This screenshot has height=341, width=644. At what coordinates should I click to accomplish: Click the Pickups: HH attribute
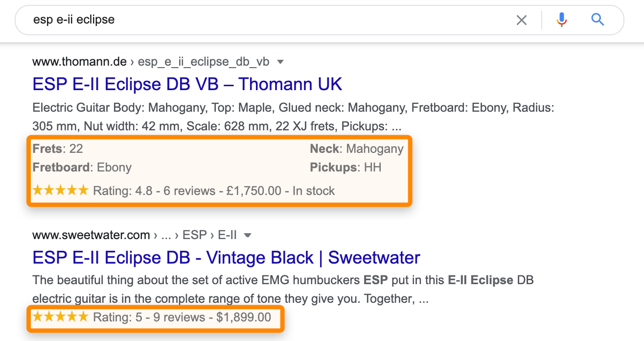coord(345,167)
